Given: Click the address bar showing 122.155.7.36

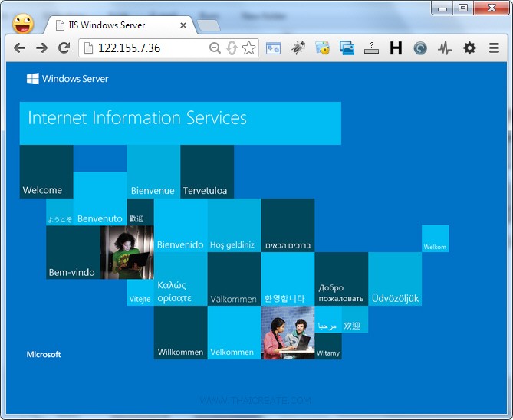Looking at the screenshot, I should coord(169,48).
